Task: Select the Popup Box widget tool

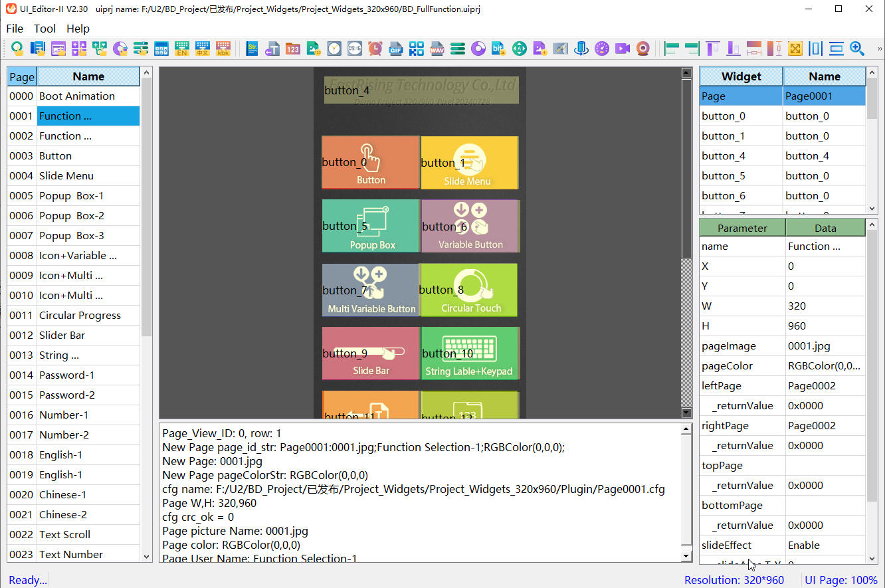Action: coord(58,49)
